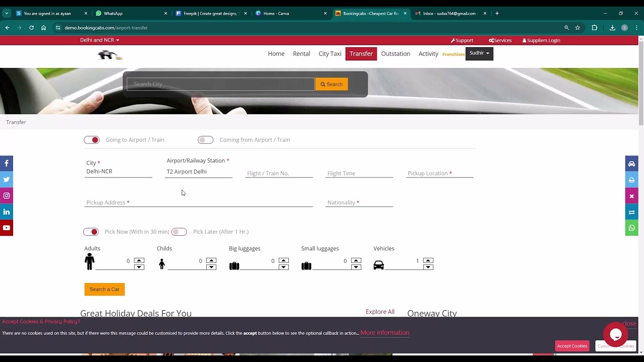Open browser zoom magnifier icon
This screenshot has width=644, height=362.
click(x=567, y=28)
